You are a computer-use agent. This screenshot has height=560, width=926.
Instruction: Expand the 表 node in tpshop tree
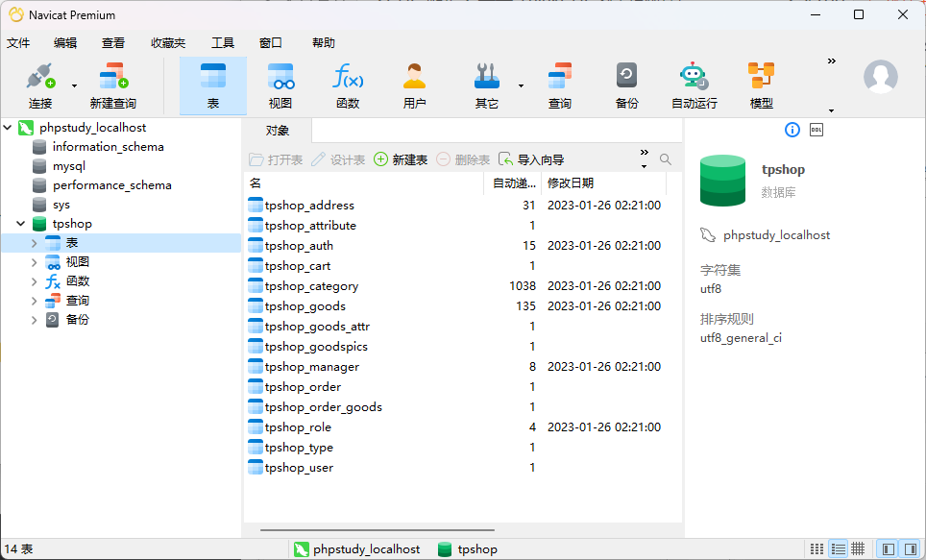[34, 243]
